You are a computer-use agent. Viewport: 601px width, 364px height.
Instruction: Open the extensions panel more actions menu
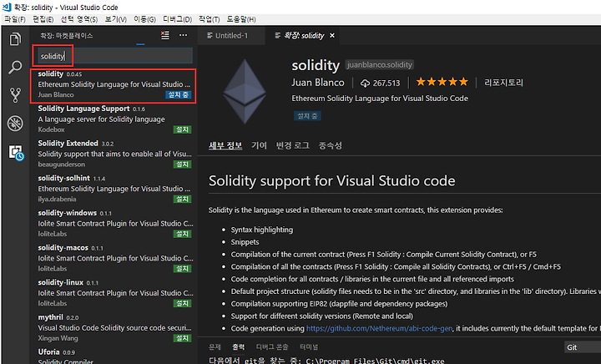pyautogui.click(x=183, y=35)
